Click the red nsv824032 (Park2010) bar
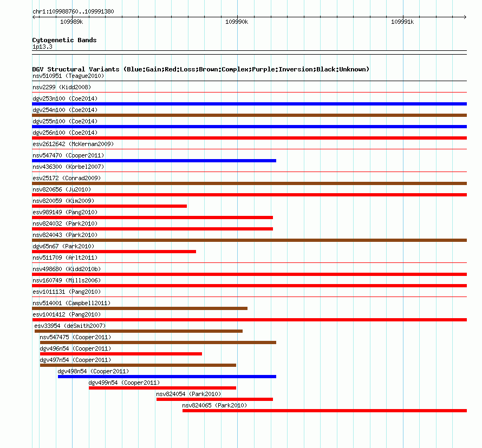Screen dimensions: 482x448 point(153,229)
